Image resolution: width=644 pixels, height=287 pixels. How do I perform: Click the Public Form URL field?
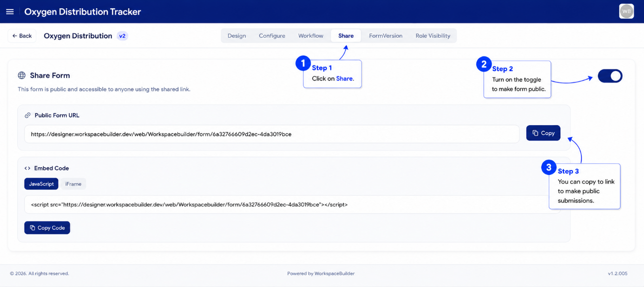(x=272, y=134)
